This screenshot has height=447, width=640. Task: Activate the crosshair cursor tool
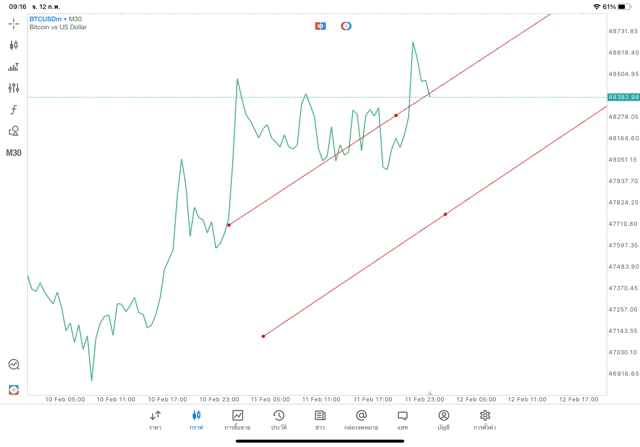[14, 23]
